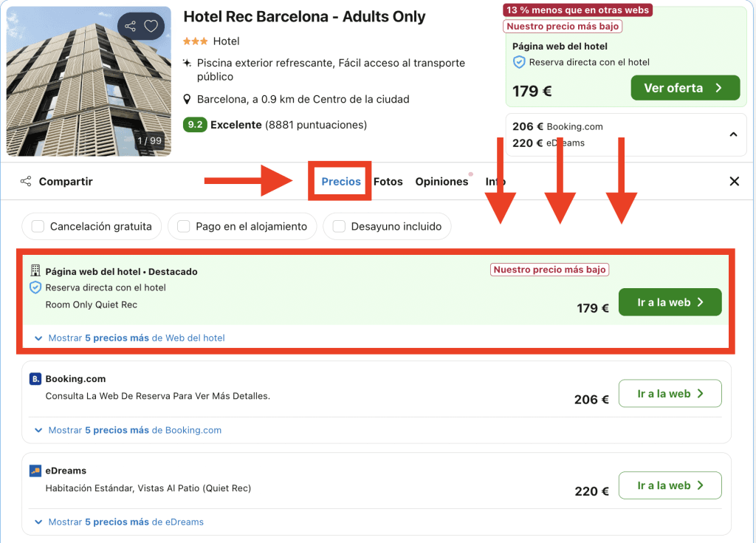Switch to the Fotos tab
This screenshot has width=756, height=543.
point(388,182)
